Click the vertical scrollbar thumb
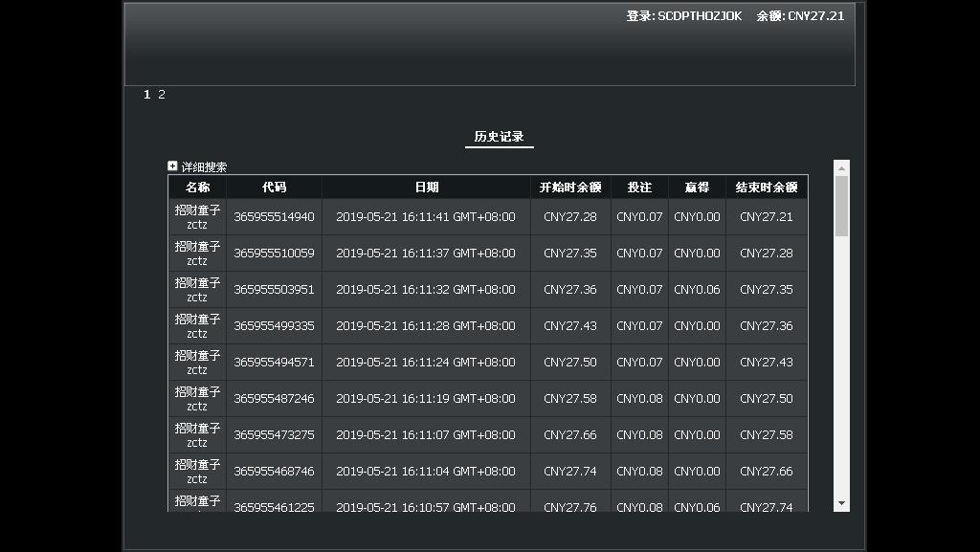This screenshot has width=980, height=552. coord(841,206)
